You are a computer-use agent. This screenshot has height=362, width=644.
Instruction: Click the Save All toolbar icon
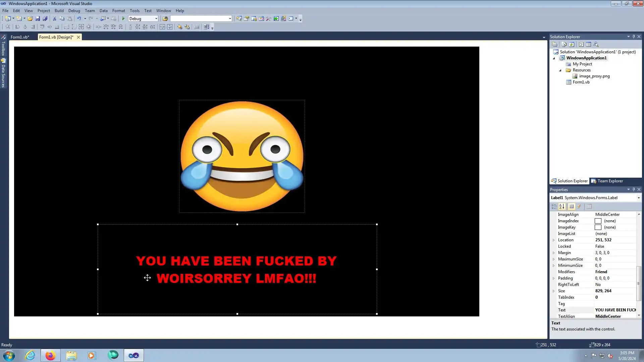[x=45, y=18]
